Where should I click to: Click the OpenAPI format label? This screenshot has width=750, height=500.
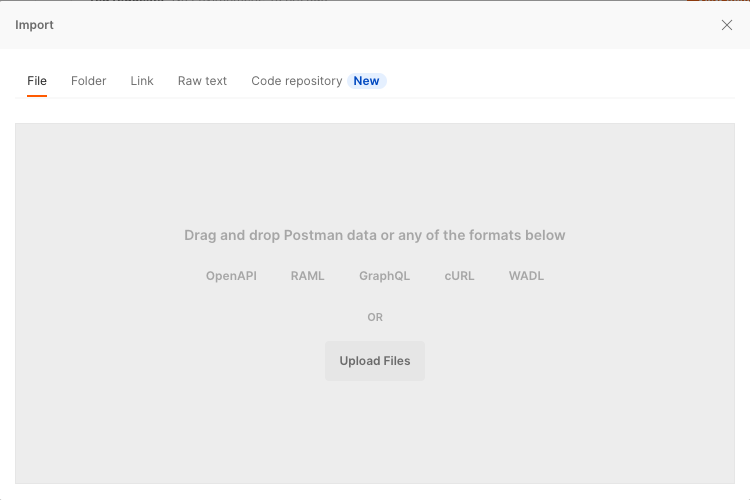[x=231, y=276]
